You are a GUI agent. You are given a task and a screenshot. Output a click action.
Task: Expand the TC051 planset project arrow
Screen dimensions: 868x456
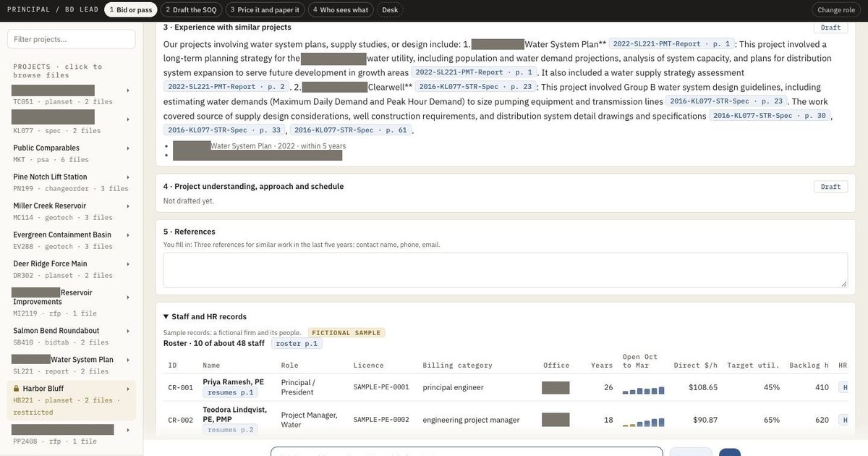click(128, 90)
